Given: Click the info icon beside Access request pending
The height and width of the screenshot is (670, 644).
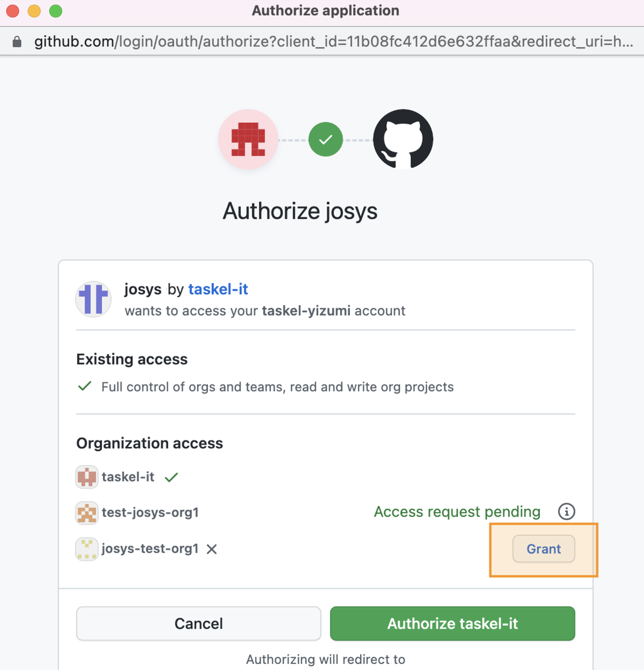Looking at the screenshot, I should pos(566,511).
